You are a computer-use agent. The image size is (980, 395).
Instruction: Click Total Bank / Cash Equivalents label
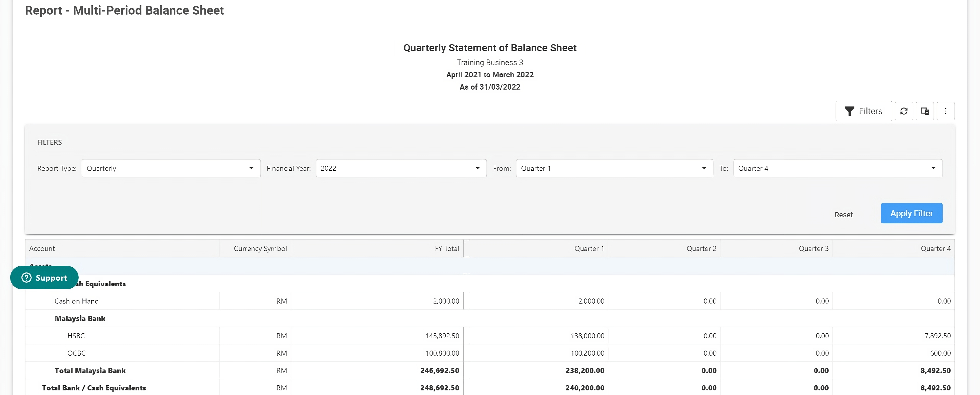(x=94, y=388)
